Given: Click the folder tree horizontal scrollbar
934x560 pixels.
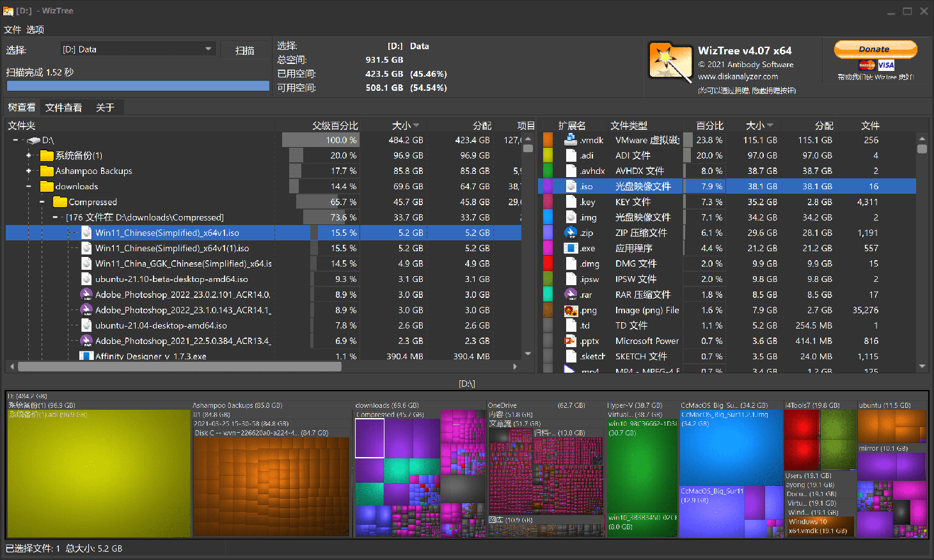Looking at the screenshot, I should tap(180, 366).
